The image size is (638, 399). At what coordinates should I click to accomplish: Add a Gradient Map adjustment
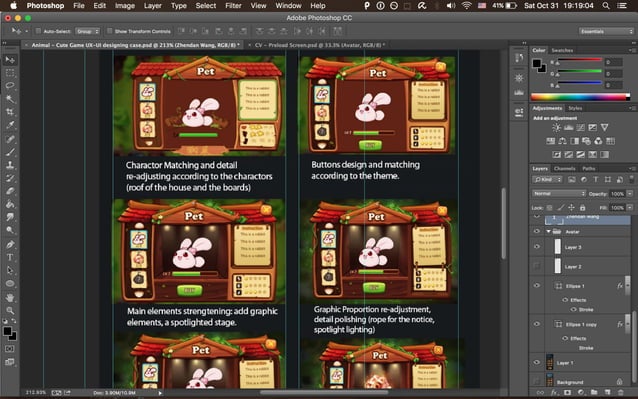coord(605,155)
